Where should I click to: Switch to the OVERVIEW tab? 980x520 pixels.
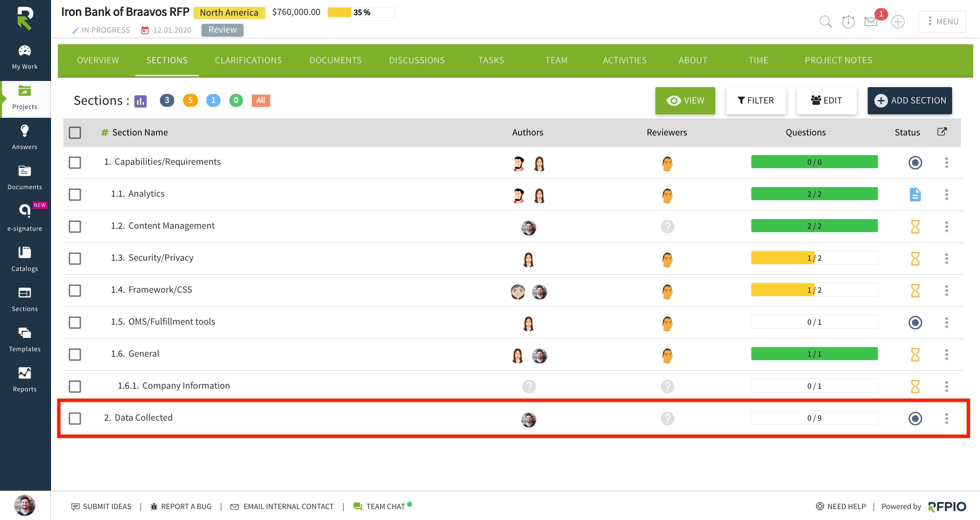click(x=98, y=60)
